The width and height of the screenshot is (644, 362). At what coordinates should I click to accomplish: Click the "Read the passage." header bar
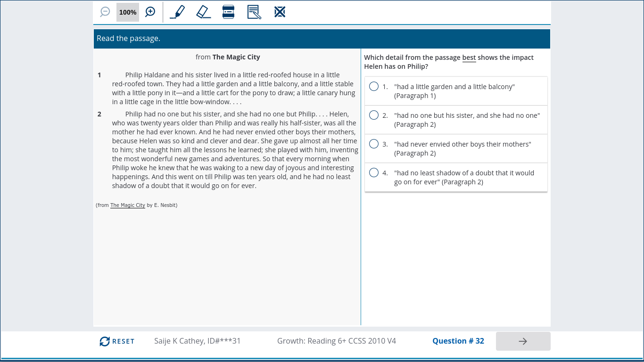tap(322, 39)
